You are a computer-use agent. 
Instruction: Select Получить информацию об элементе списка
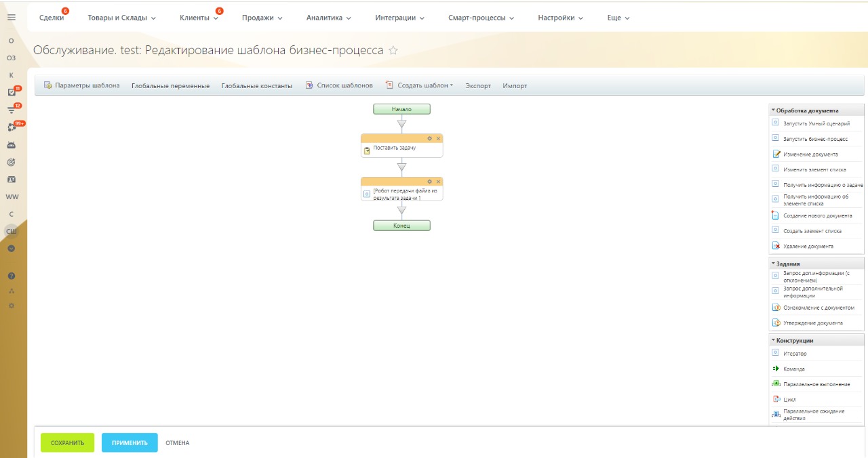click(x=816, y=200)
